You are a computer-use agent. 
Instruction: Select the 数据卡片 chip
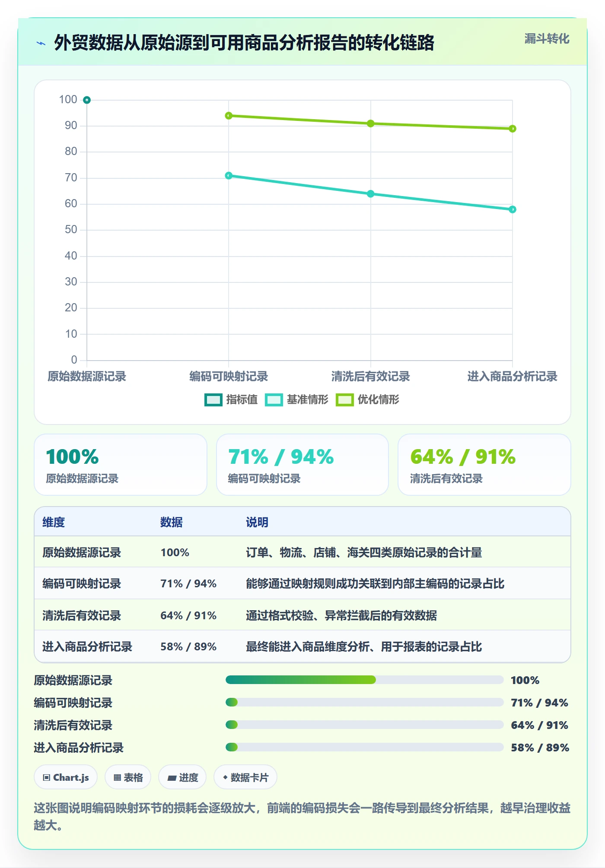[245, 777]
